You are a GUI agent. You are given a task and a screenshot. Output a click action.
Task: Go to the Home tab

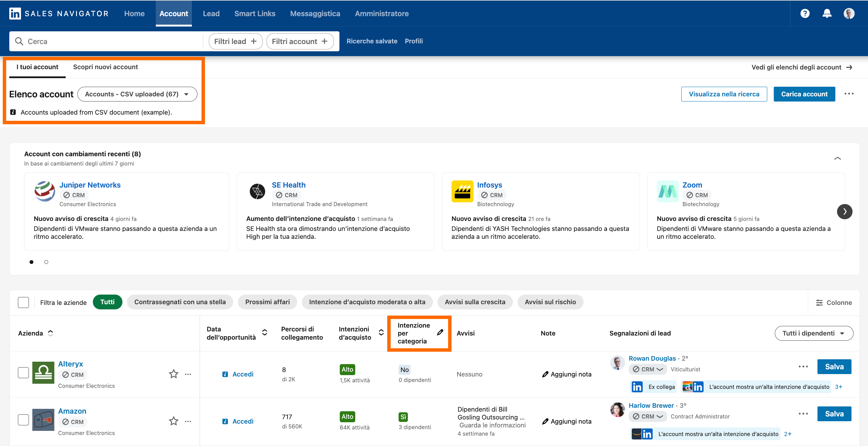134,14
